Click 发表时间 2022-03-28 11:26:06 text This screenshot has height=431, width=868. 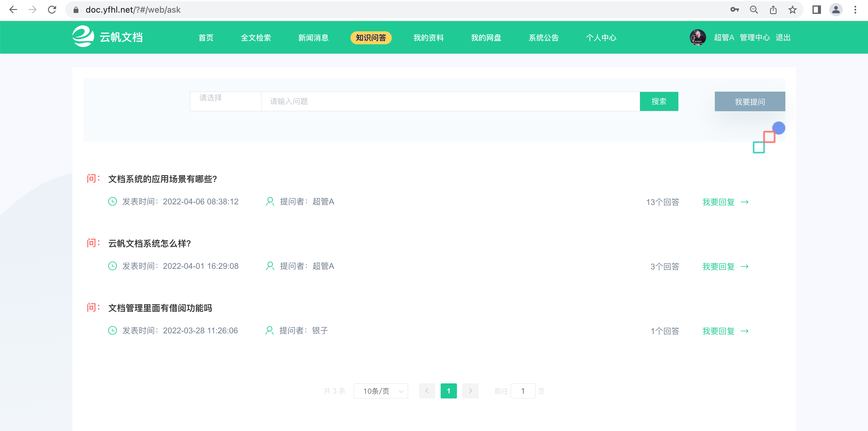coord(180,330)
